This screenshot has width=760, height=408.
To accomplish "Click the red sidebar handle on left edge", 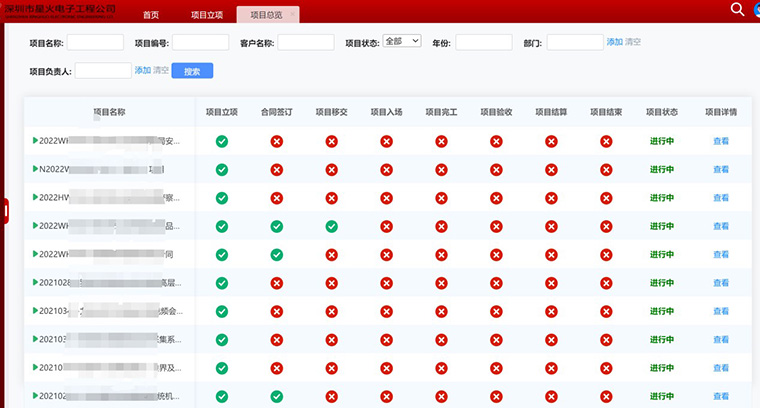I will point(6,211).
